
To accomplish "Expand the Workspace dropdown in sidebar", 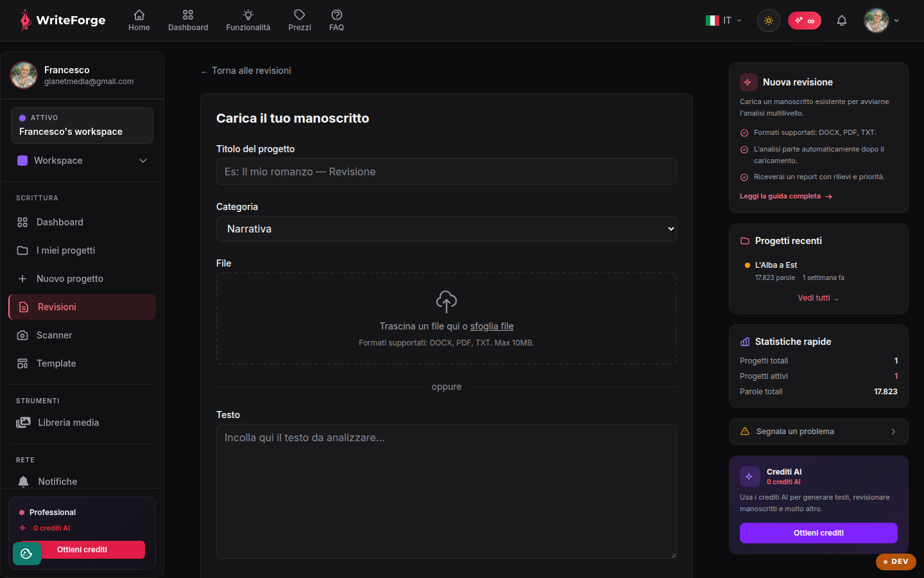I will click(x=82, y=161).
